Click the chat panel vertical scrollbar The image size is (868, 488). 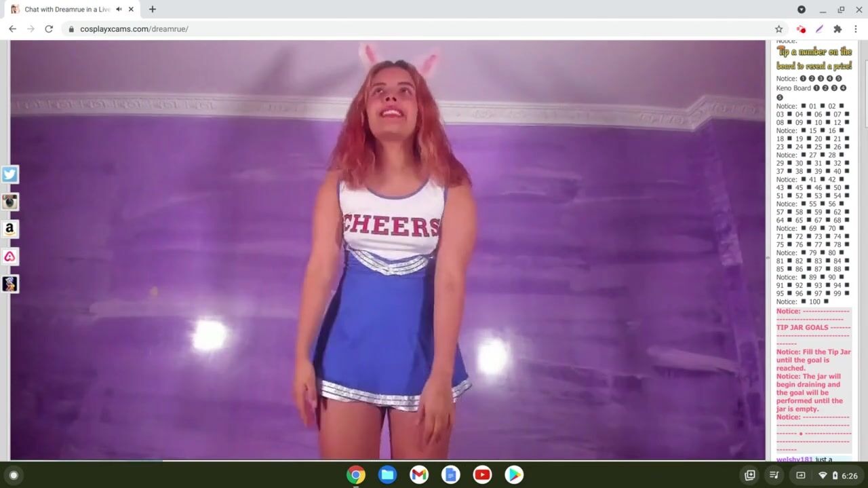pos(864,88)
